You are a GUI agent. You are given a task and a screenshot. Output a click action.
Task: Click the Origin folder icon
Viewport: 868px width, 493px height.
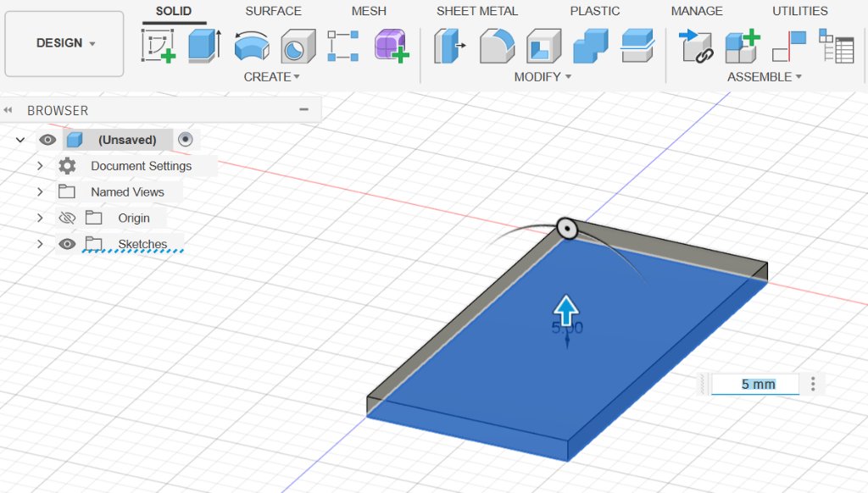tap(93, 218)
